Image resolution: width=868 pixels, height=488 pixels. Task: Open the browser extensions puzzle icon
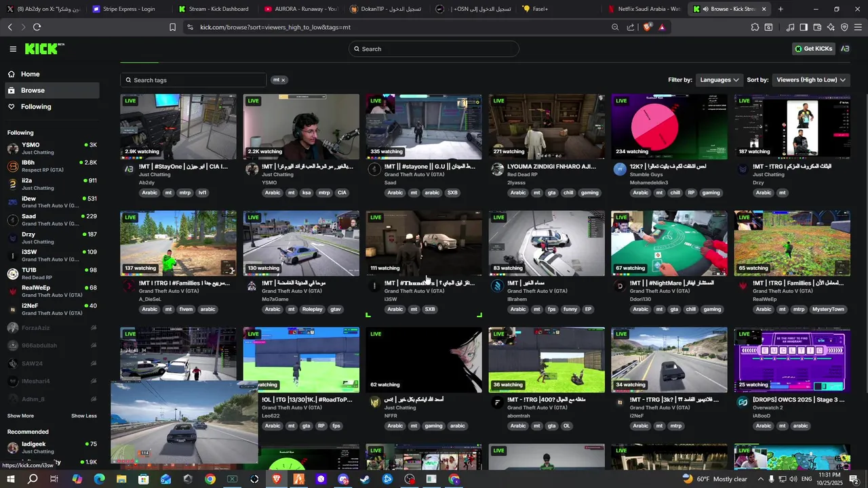click(755, 27)
